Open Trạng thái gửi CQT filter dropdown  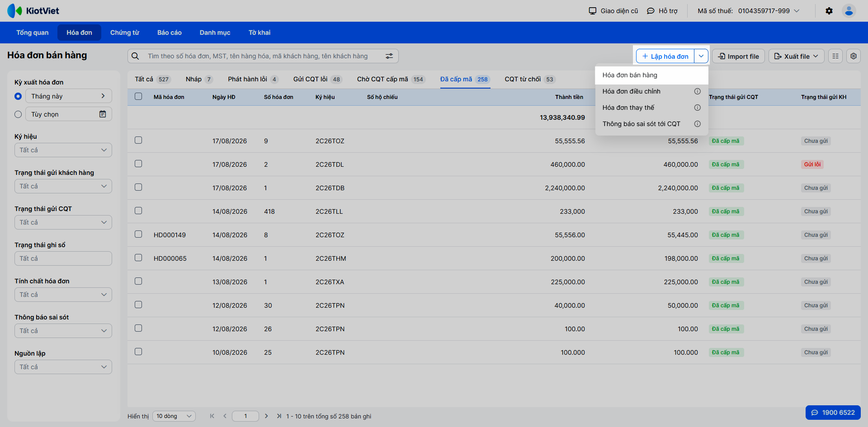pos(63,222)
